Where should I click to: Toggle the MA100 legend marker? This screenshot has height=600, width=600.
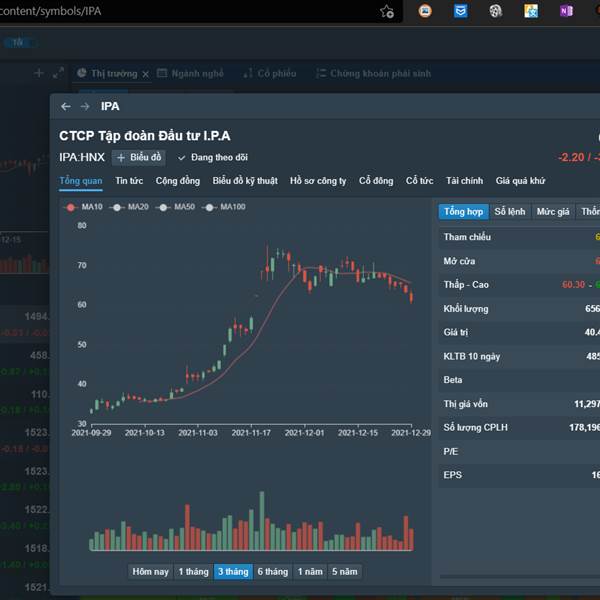point(209,207)
